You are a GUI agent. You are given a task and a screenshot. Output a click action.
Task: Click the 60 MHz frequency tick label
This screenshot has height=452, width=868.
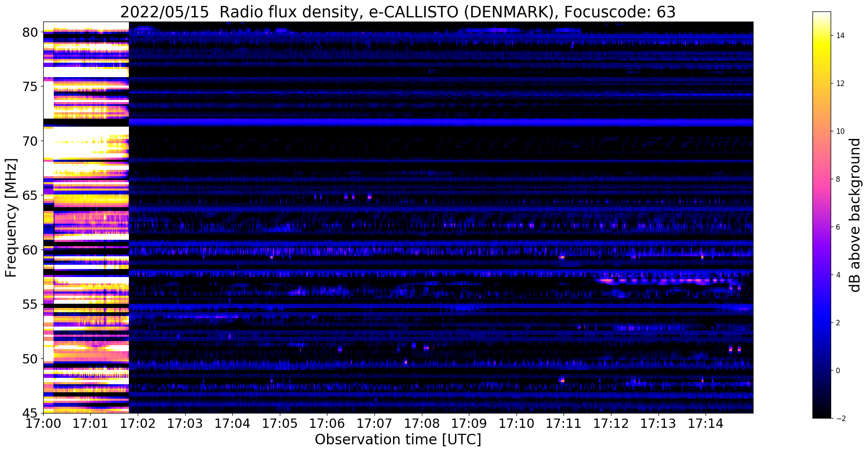click(x=31, y=250)
